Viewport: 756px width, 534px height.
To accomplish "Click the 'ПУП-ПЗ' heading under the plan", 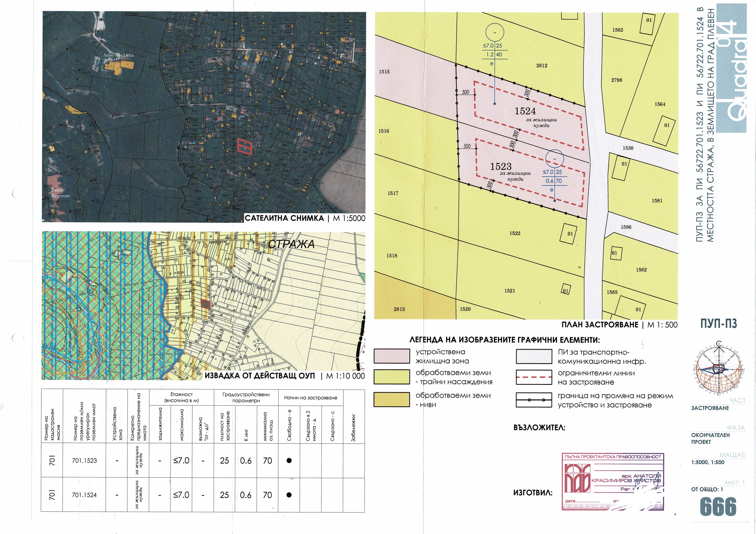I will pyautogui.click(x=718, y=323).
